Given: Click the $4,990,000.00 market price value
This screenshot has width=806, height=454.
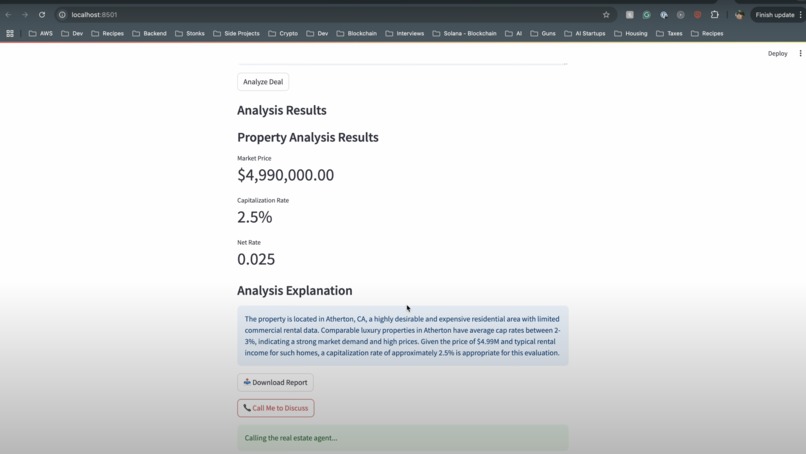Looking at the screenshot, I should (x=285, y=175).
